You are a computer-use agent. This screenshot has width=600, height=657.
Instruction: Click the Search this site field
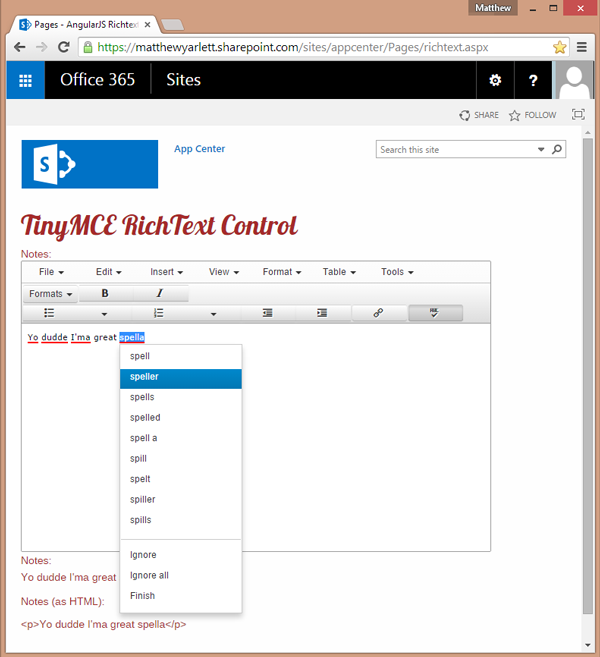point(457,149)
